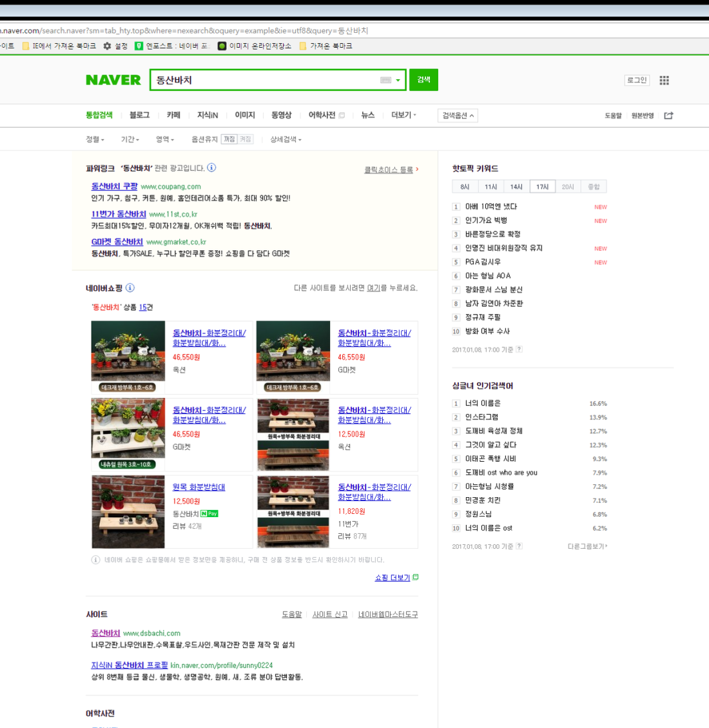Click the browser address bar URL
Image resolution: width=709 pixels, height=728 pixels.
tap(185, 31)
